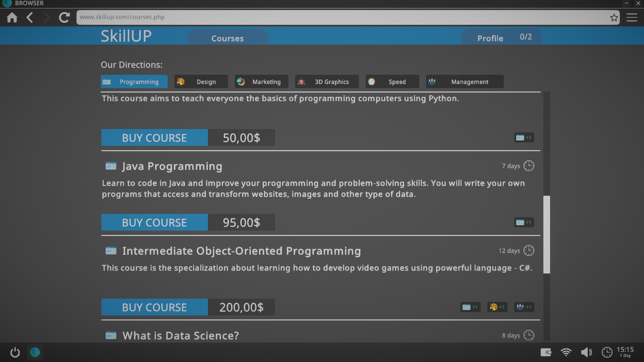Image resolution: width=644 pixels, height=362 pixels.
Task: Click the +1 programming badge on OOP course
Action: click(470, 307)
